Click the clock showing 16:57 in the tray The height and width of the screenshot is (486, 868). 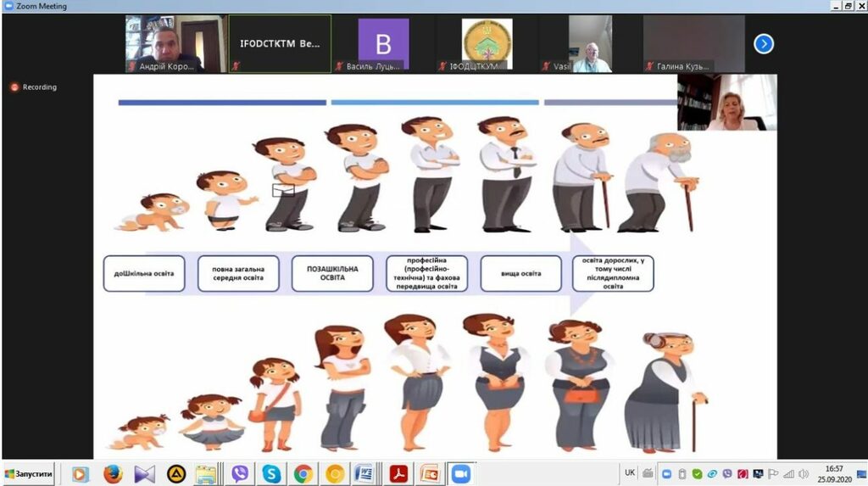pos(834,474)
